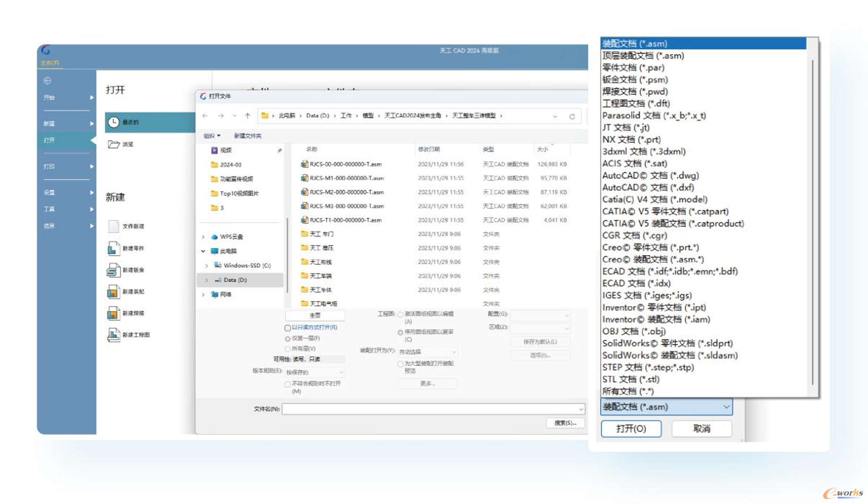This screenshot has width=868, height=504.
Task: Click the dialog's back navigation arrow
Action: (205, 116)
